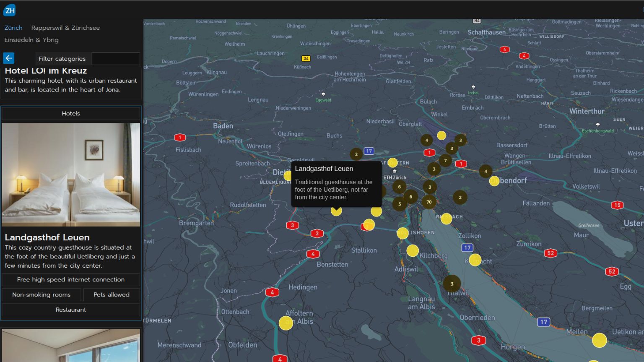Click the Landgasthof Leuen map popup
This screenshot has height=362, width=644.
pos(337,184)
